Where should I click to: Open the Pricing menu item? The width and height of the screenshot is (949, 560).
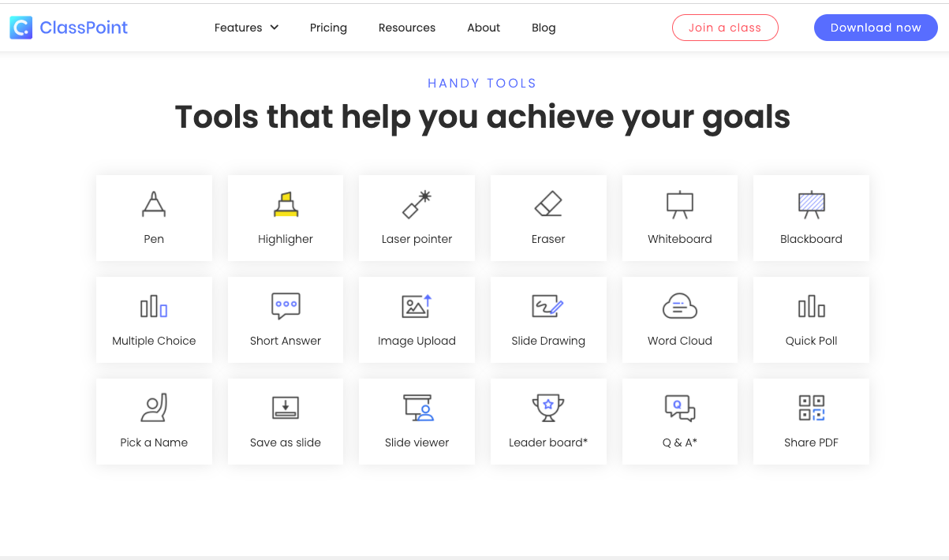click(328, 28)
